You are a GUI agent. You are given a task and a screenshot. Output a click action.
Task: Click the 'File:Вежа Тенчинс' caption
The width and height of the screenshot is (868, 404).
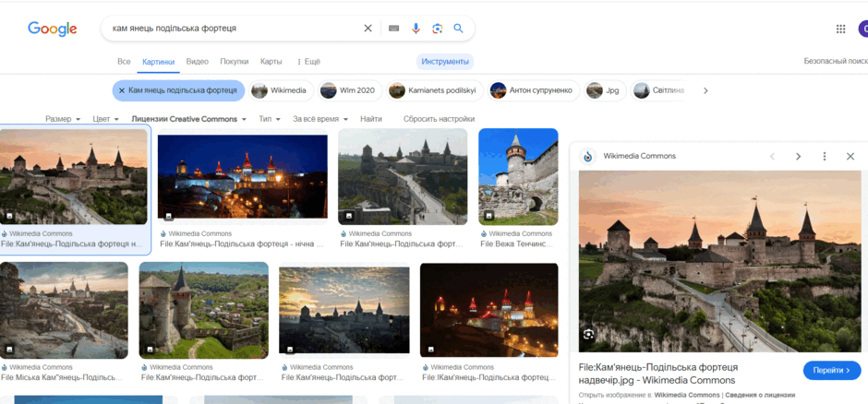[x=516, y=244]
